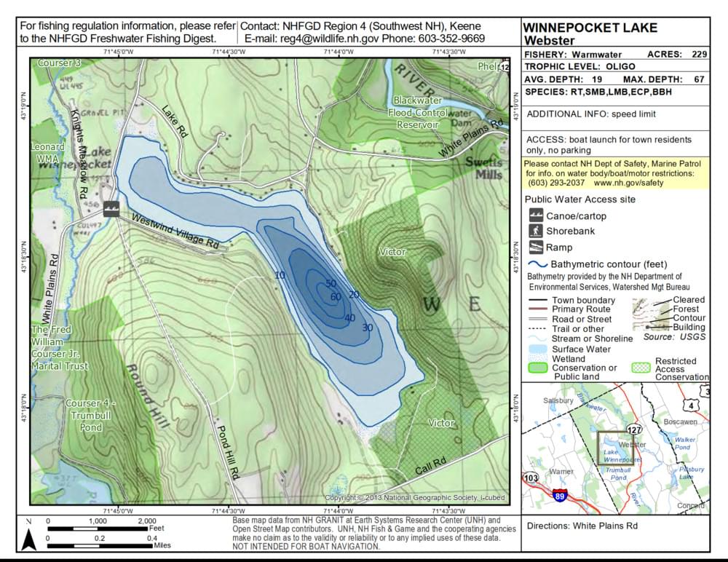Click the feet scale bar
This screenshot has height=562, width=728.
pyautogui.click(x=97, y=529)
